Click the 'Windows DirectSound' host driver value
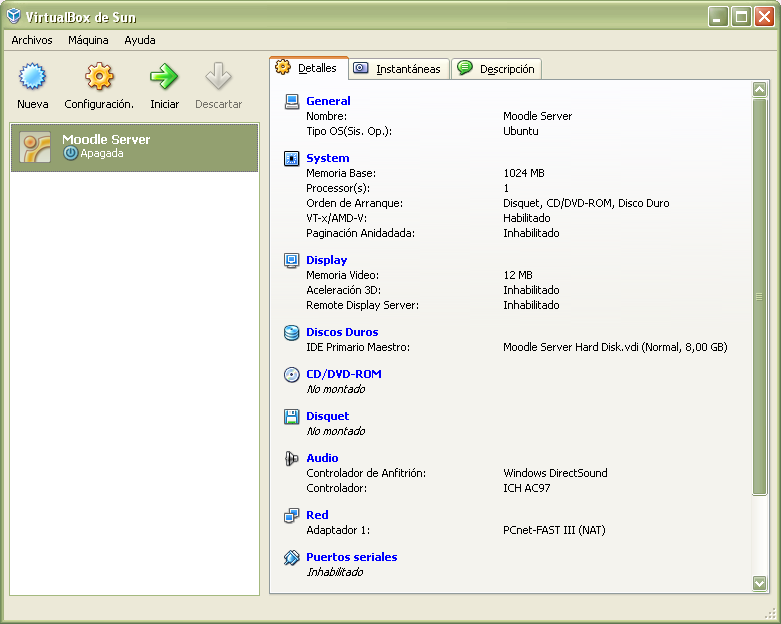The image size is (781, 624). coord(555,473)
